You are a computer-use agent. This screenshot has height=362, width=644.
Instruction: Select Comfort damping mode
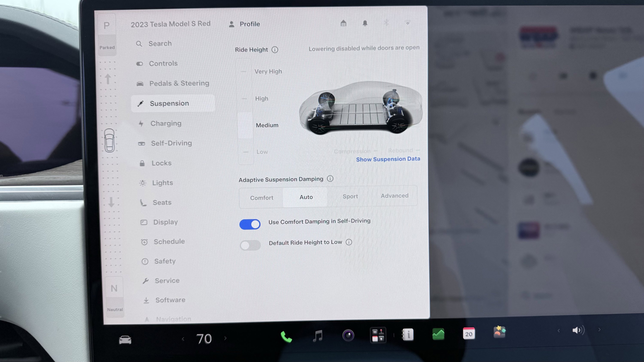pos(262,198)
